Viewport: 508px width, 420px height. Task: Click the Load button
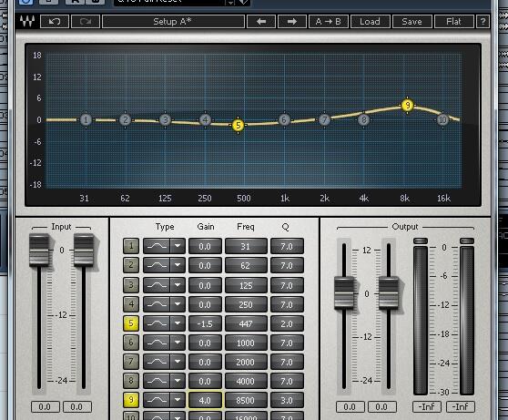[370, 22]
